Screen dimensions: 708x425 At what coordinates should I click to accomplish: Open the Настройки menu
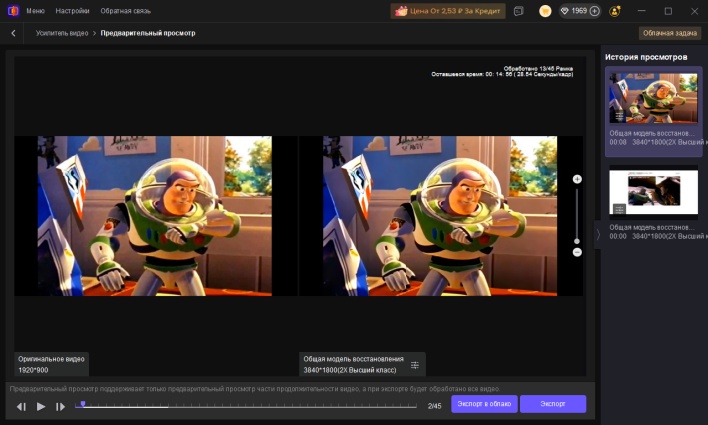point(72,11)
